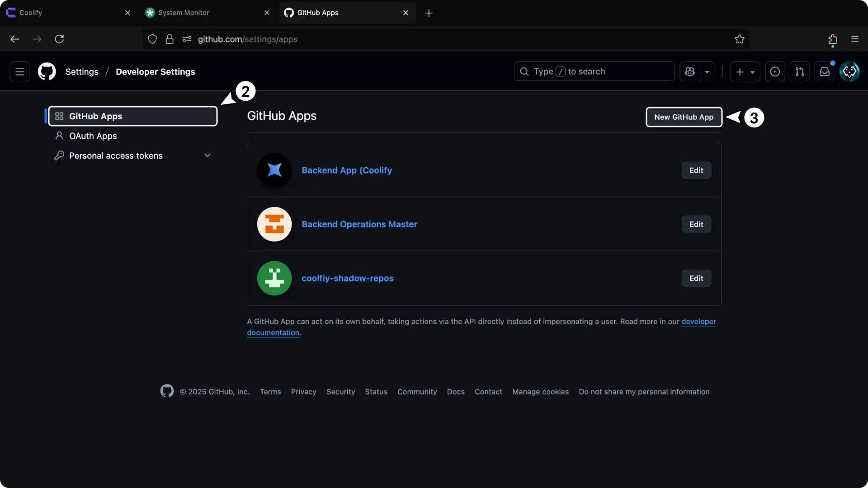Bookmark page with the star icon
The image size is (868, 488).
(739, 39)
